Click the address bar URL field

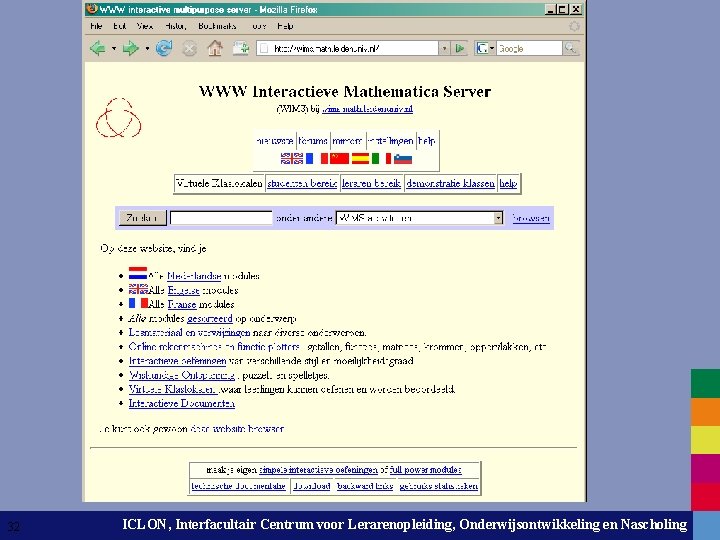coord(348,48)
